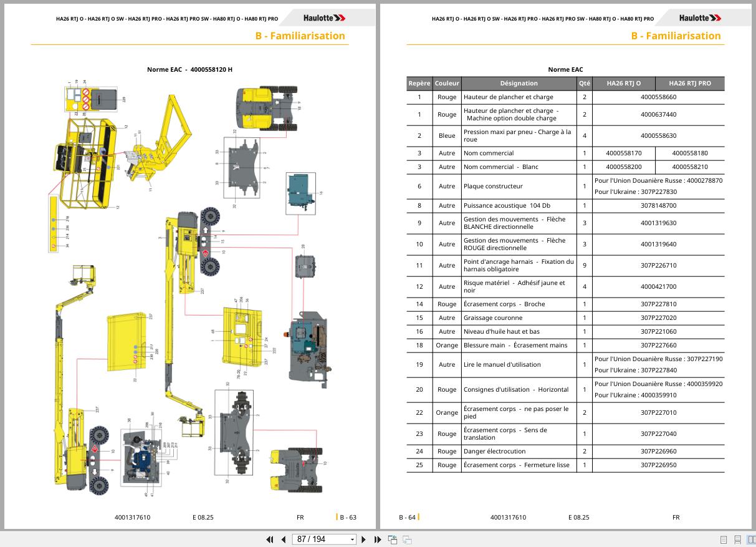Click the greyed next view icon
The image size is (756, 547).
click(x=407, y=540)
